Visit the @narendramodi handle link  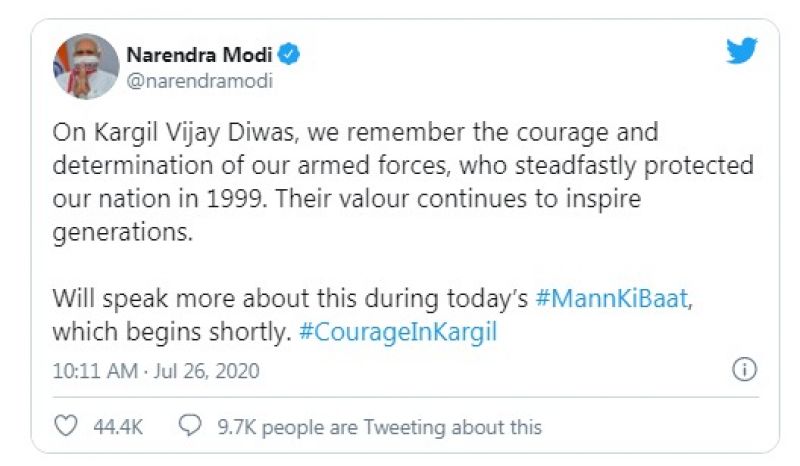(198, 81)
